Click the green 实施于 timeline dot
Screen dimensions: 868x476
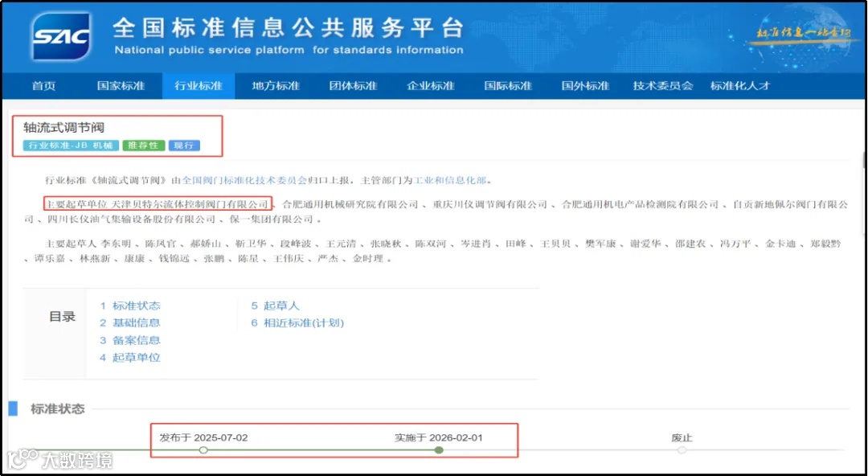[x=439, y=450]
